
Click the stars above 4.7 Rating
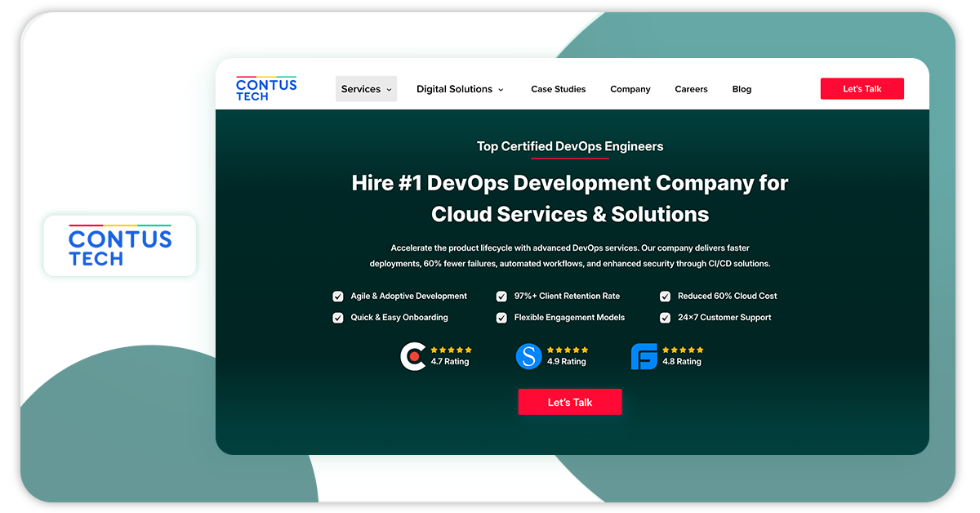click(x=451, y=350)
